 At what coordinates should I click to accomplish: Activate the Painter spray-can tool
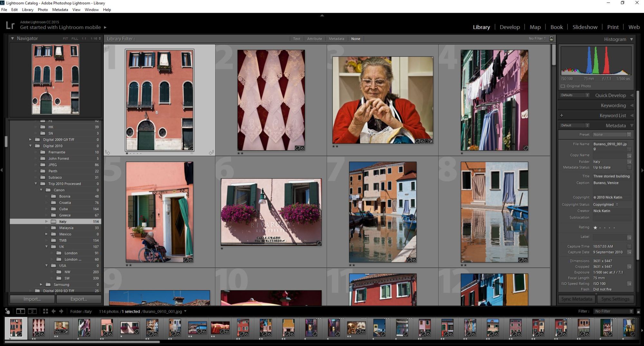point(7,311)
